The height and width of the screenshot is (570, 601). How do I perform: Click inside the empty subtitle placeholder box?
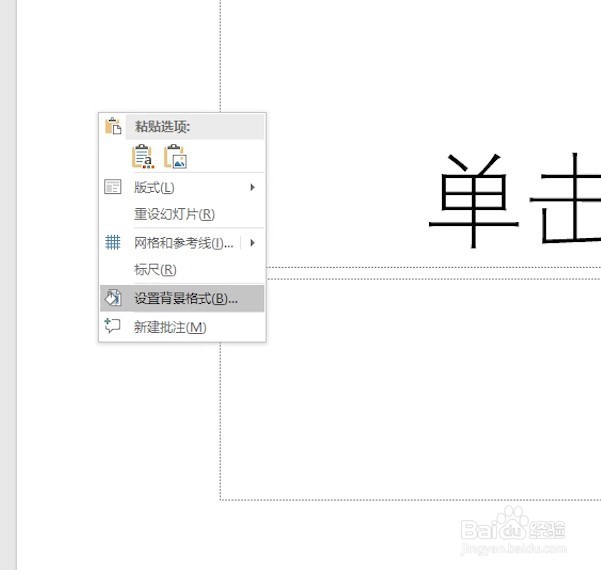coord(411,389)
